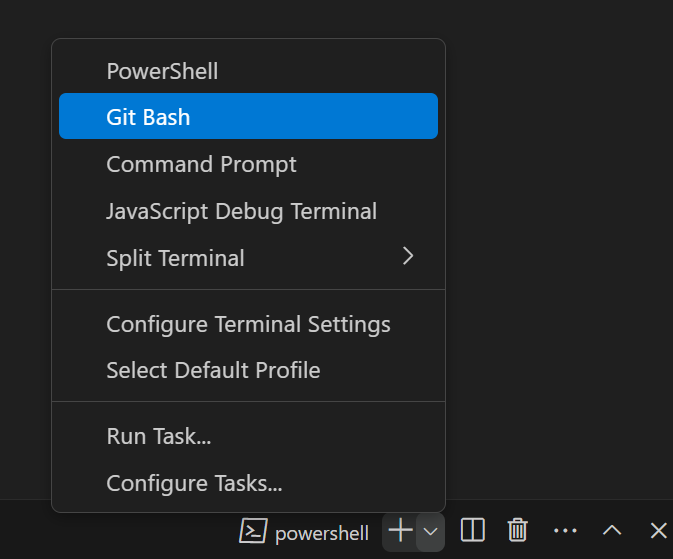This screenshot has width=673, height=559.
Task: Click empty terminal area outside menu
Action: tap(558, 258)
